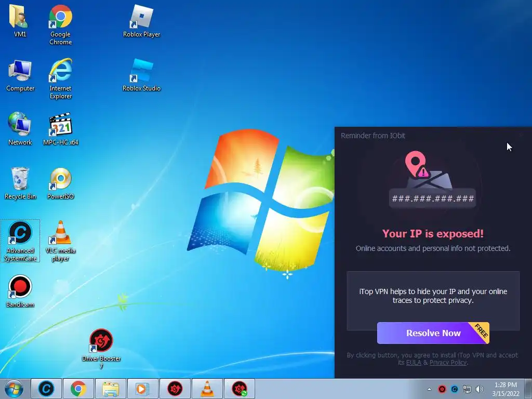Launch the Google Chrome desktop shortcut

(60, 24)
